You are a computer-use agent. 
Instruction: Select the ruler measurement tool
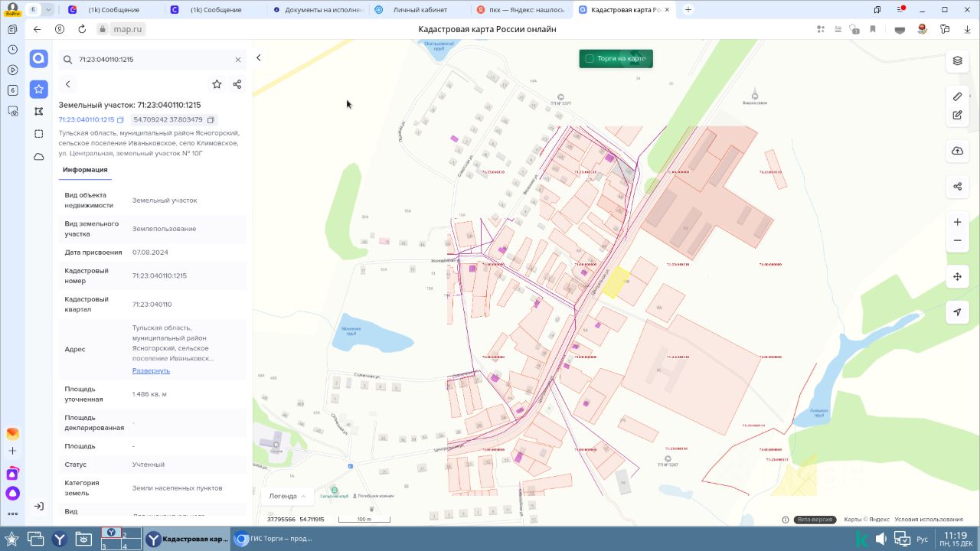click(957, 96)
